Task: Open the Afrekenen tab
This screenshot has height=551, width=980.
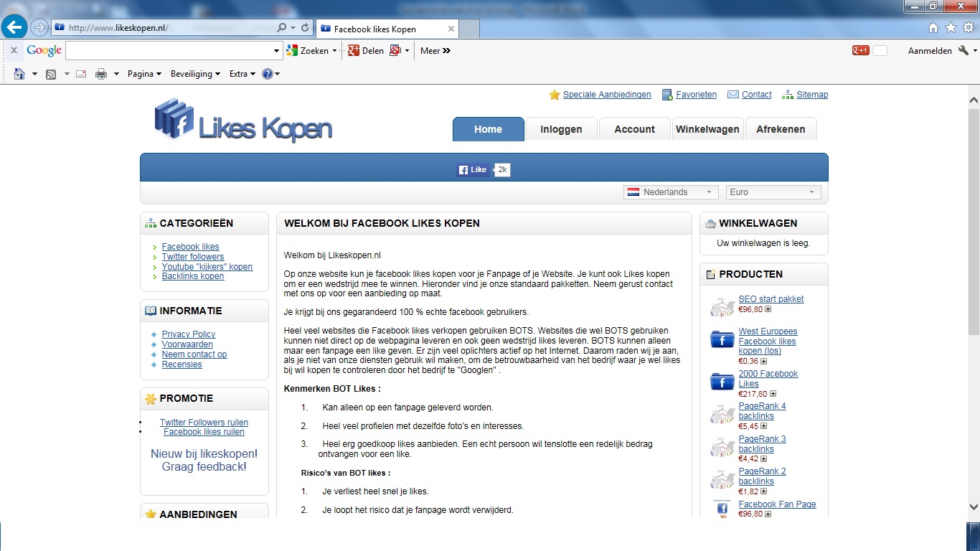Action: pos(781,129)
